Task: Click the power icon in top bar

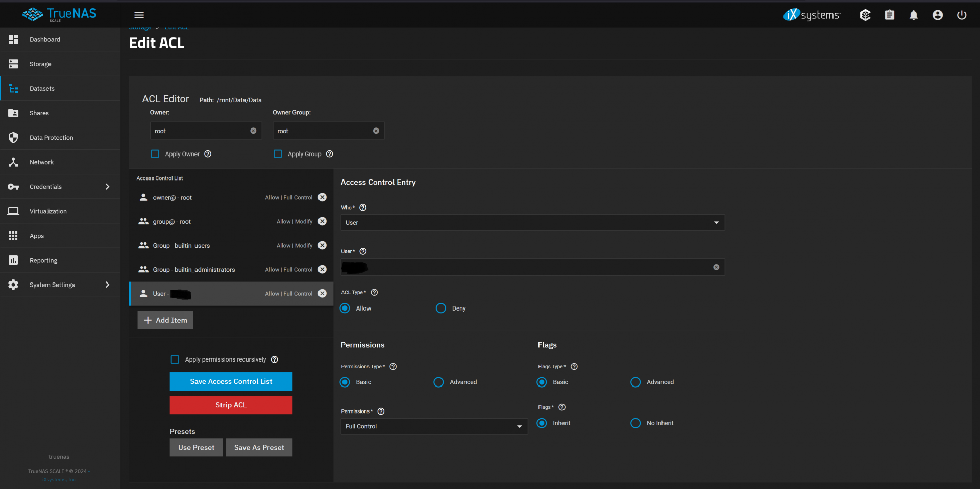Action: click(961, 15)
